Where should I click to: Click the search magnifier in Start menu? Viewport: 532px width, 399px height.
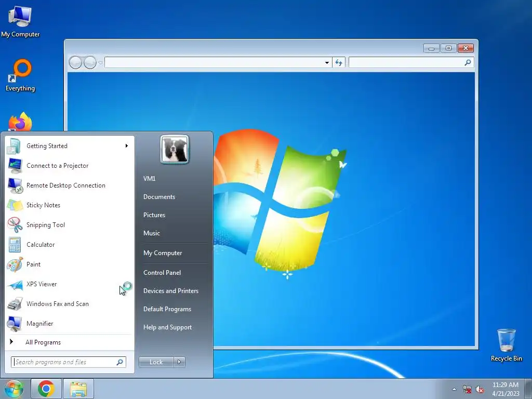[119, 362]
